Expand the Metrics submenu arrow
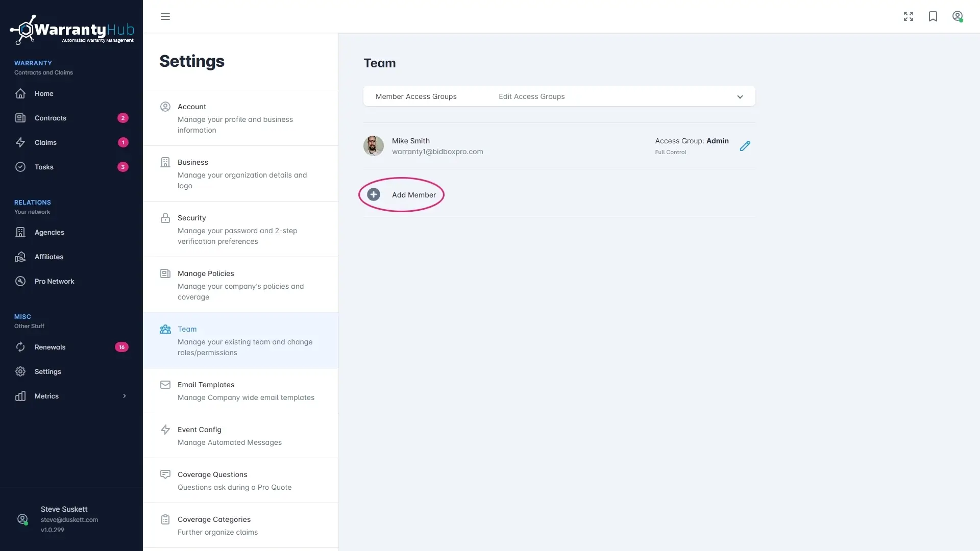The height and width of the screenshot is (551, 980). click(x=124, y=396)
